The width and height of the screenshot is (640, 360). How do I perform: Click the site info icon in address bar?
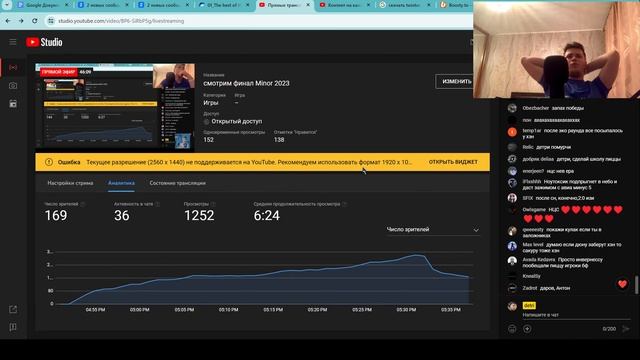click(51, 21)
